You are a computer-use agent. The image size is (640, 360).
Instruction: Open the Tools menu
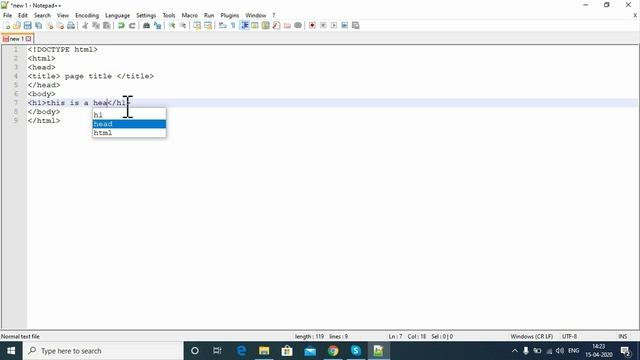tap(169, 15)
